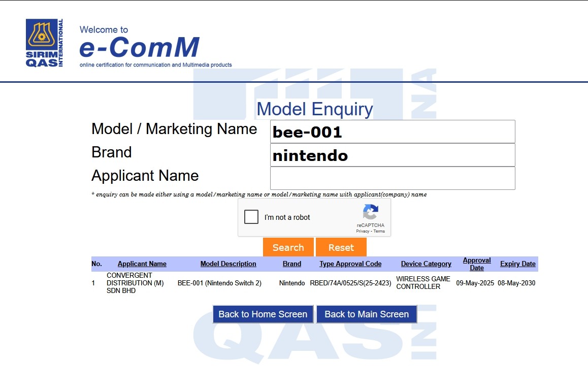Screen dimensions: 588x392
Task: Sort by Type Approval Code header
Action: [x=350, y=264]
